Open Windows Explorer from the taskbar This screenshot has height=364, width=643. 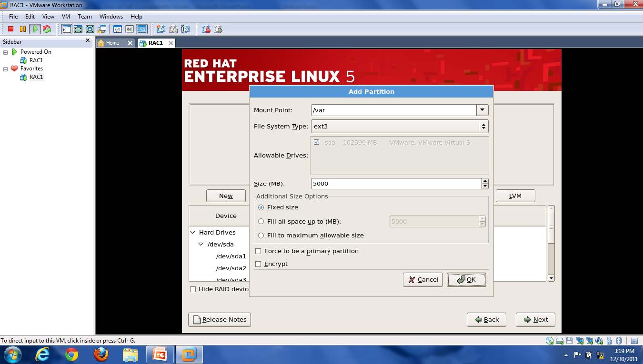[x=131, y=354]
